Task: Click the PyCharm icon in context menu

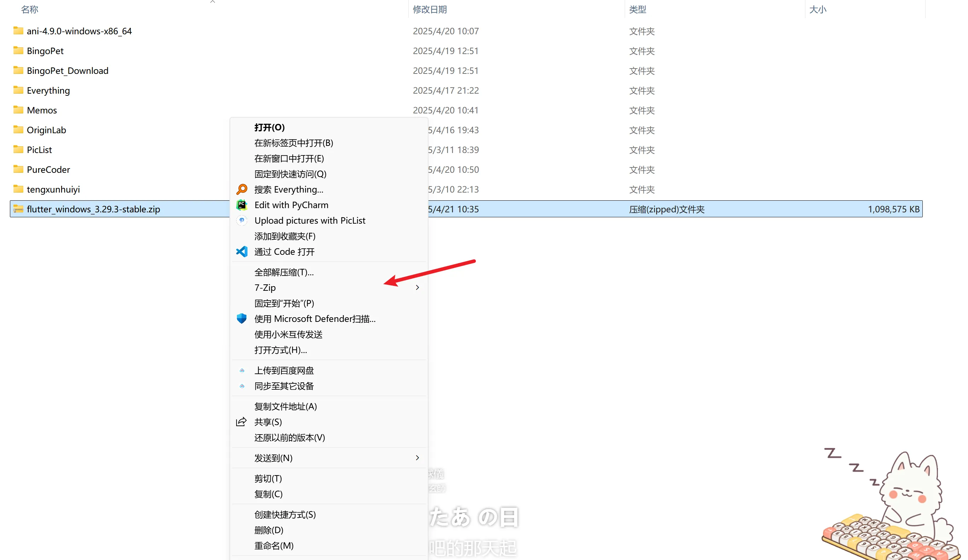Action: [241, 205]
